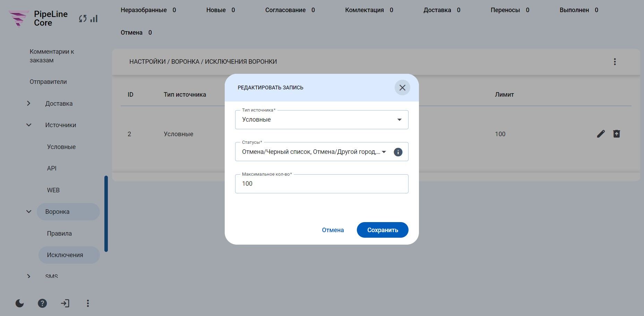Screen dimensions: 644x316
Task: Click the logout exit icon
Action: tap(65, 304)
